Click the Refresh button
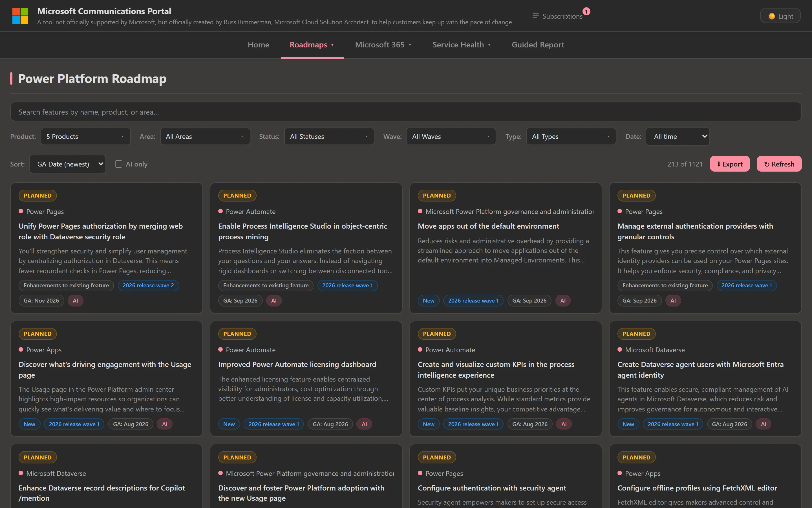 pos(779,164)
